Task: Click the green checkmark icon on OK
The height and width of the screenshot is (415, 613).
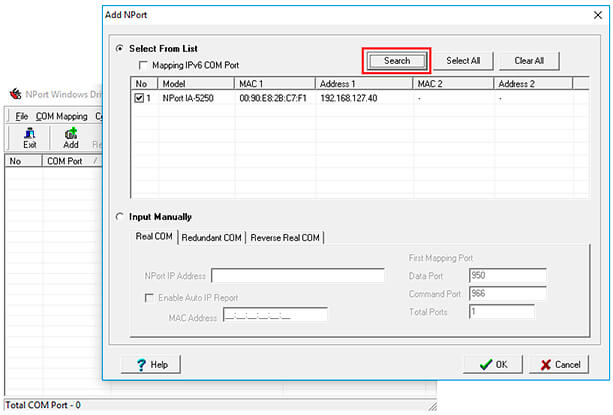Action: coord(486,365)
